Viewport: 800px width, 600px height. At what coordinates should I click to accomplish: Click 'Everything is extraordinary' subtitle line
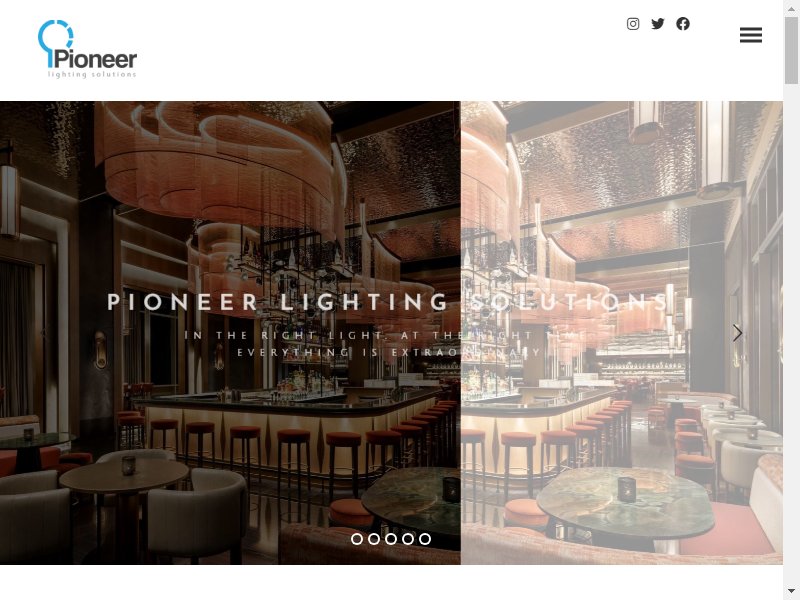(389, 353)
